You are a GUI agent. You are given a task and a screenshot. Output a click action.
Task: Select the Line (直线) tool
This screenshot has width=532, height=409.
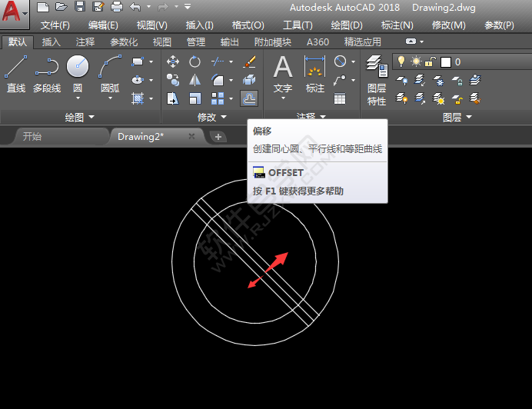click(x=16, y=74)
